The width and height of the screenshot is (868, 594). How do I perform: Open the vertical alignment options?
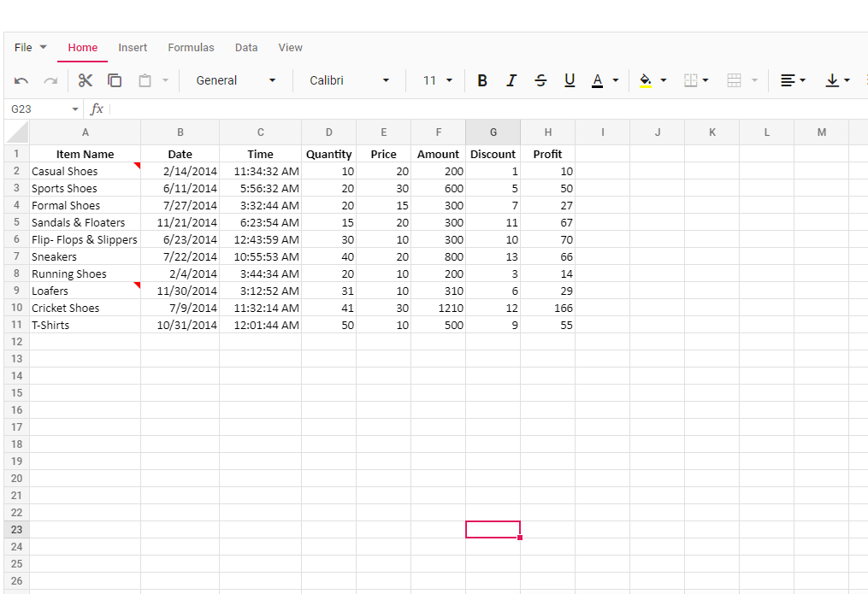tap(837, 80)
